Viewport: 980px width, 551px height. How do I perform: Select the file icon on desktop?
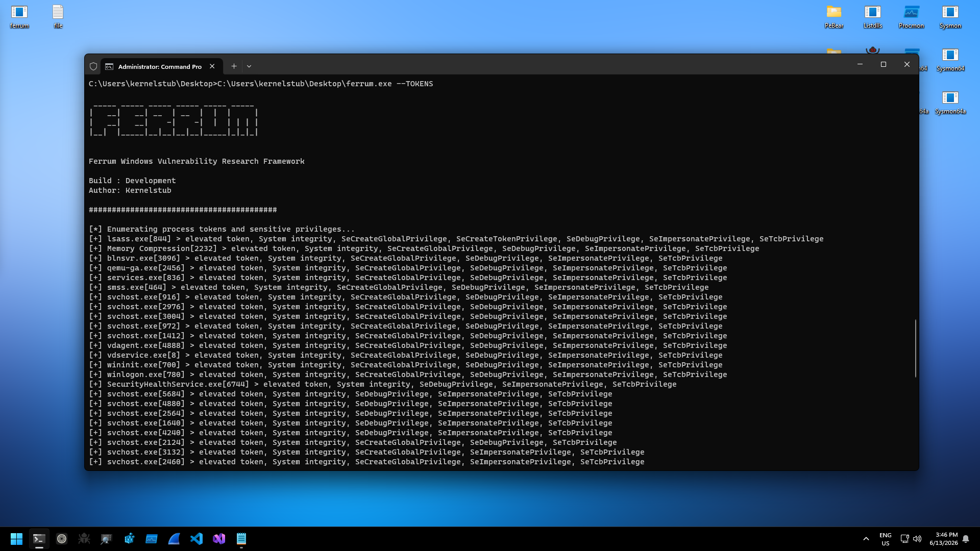[58, 16]
